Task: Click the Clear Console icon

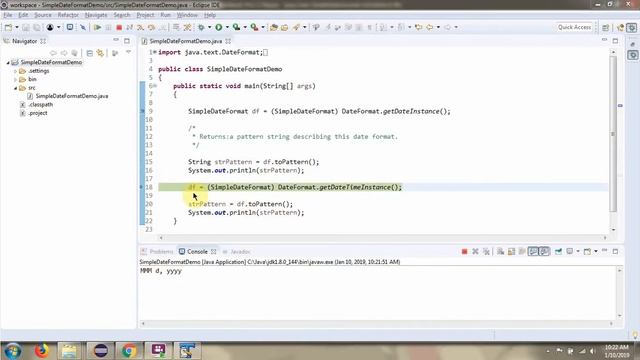Action: [x=500, y=251]
